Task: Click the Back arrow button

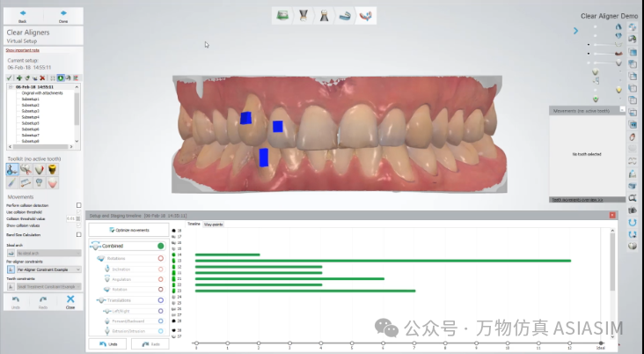Action: tap(22, 16)
